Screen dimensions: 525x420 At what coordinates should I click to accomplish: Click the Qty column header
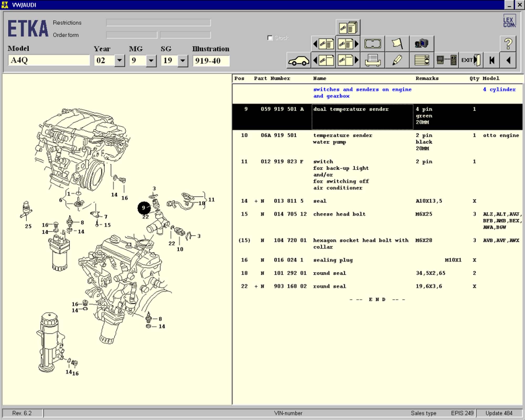[474, 78]
